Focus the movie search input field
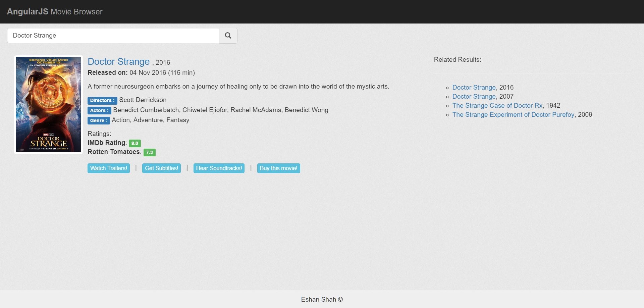 point(113,36)
